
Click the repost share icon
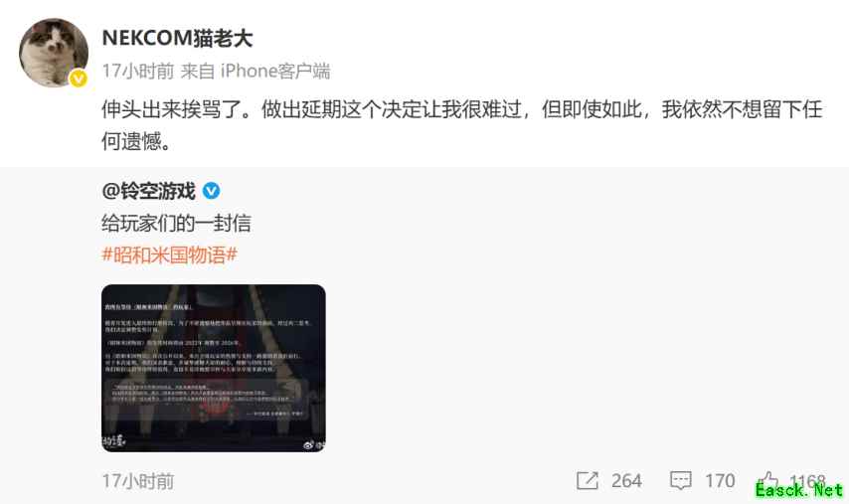(588, 480)
